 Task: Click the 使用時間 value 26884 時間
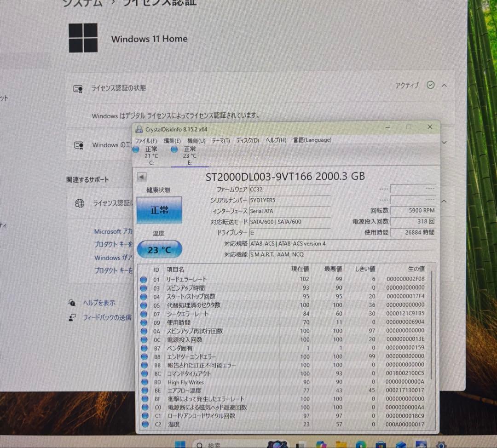click(413, 232)
